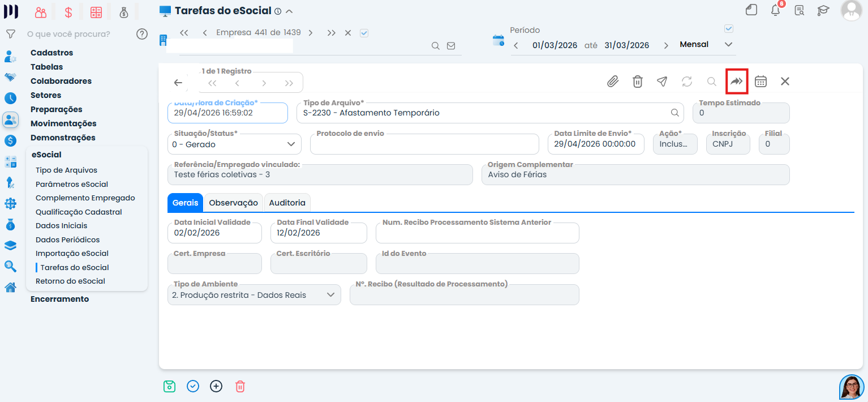Expand the Movimentações menu section
Viewport: 868px width, 402px height.
[x=63, y=123]
